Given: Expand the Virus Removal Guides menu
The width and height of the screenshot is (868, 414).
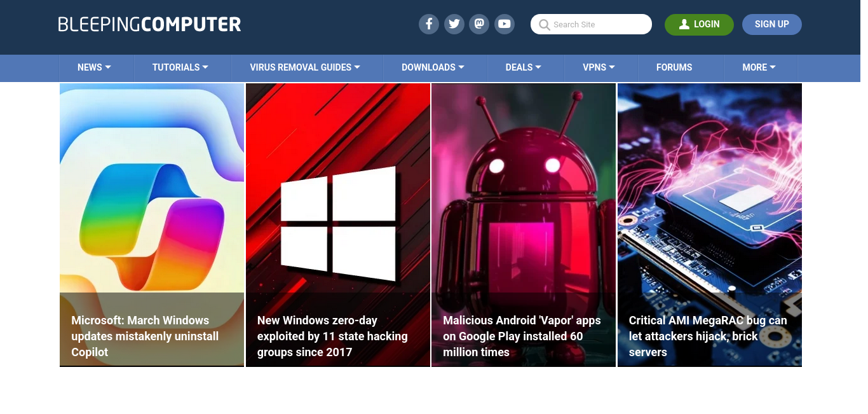Looking at the screenshot, I should coord(305,67).
